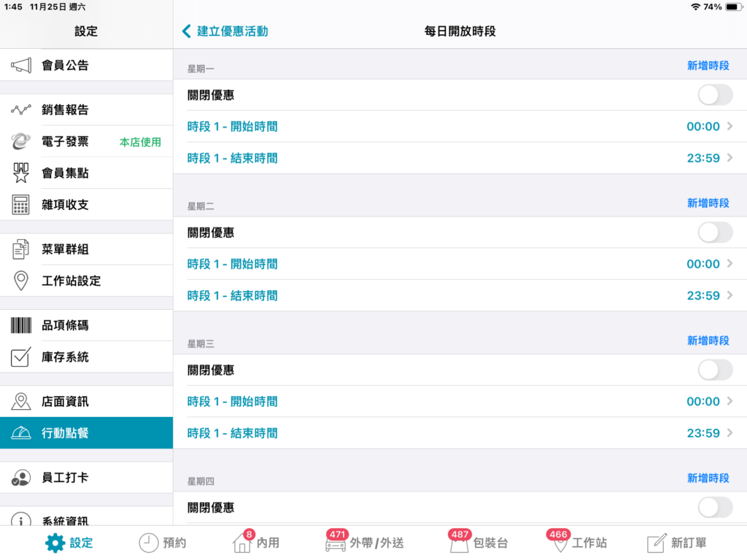The height and width of the screenshot is (560, 747).
Task: Tap 新增時段 for 星期二
Action: (708, 203)
